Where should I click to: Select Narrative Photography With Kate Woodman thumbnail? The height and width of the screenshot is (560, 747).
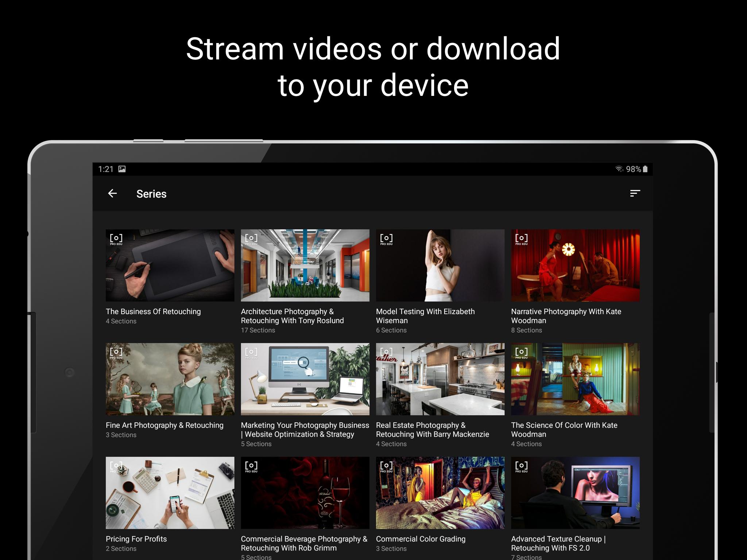tap(575, 265)
